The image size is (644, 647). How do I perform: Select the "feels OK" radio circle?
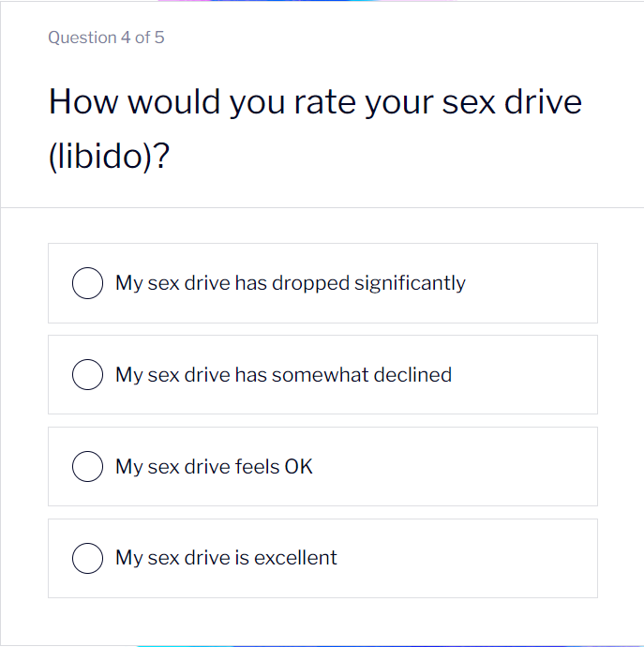(87, 467)
